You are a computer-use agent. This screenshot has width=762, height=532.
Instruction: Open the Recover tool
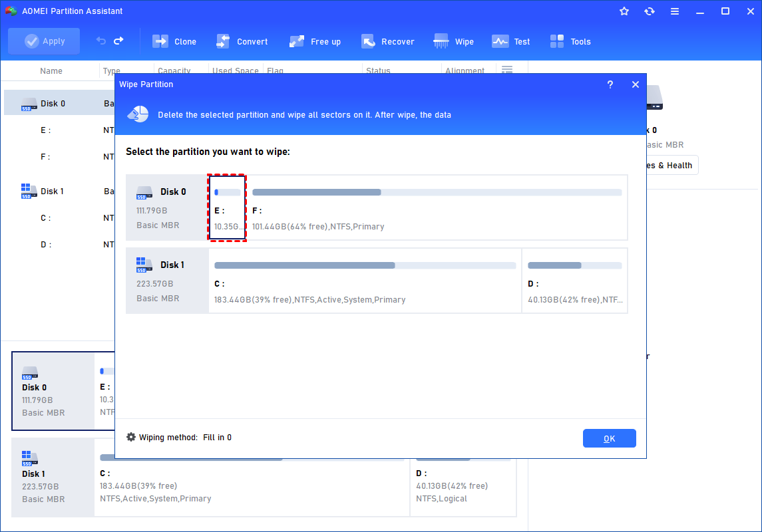point(388,42)
